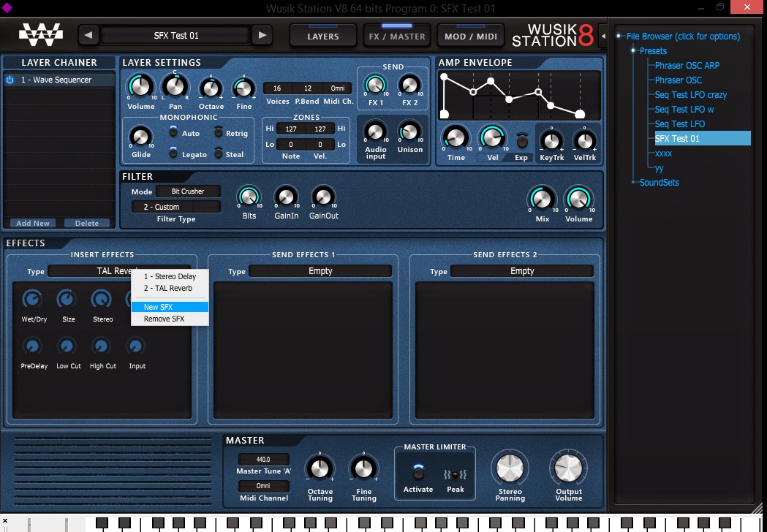Click the FX 1 send knob
Screen dimensions: 767x532
point(376,85)
